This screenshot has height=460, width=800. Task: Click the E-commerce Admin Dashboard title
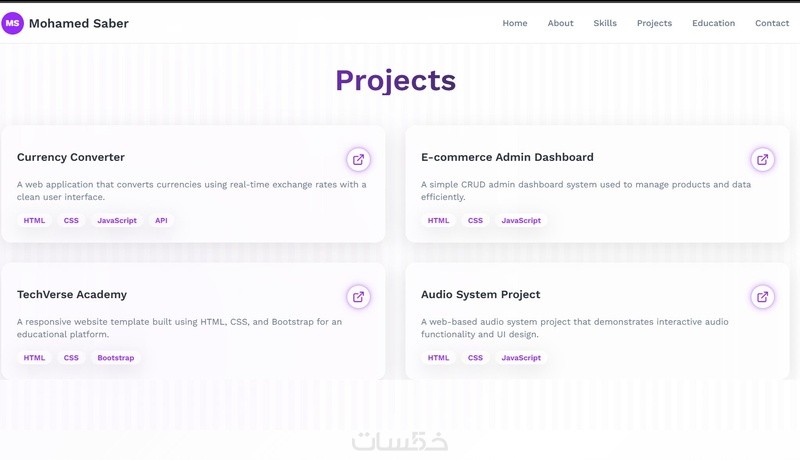[x=507, y=157]
